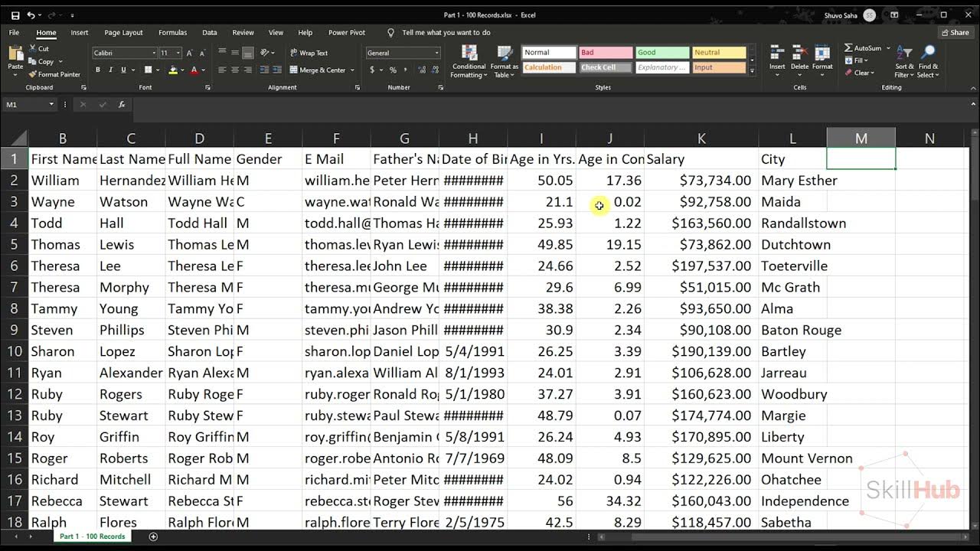
Task: Open the Insert ribbon tab
Action: click(80, 33)
